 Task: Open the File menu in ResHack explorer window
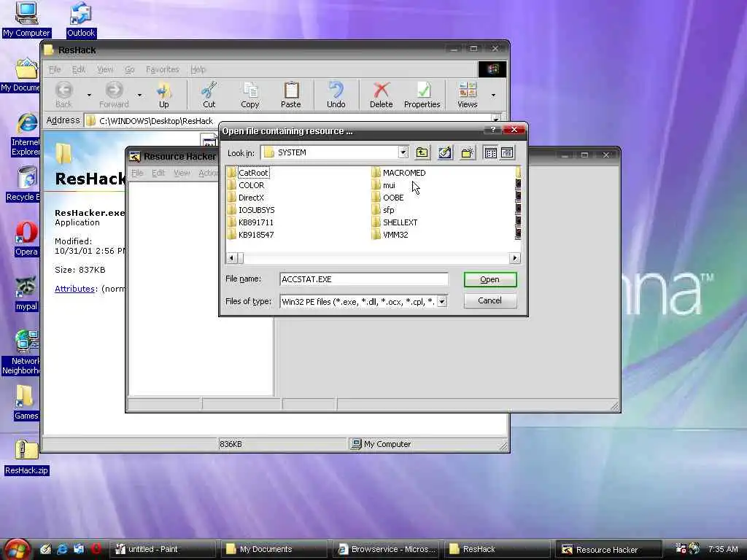point(55,69)
